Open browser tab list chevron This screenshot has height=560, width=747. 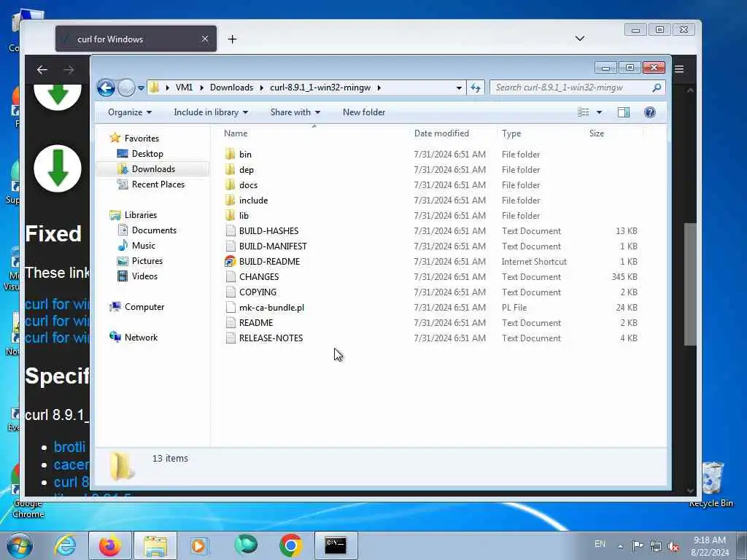580,39
